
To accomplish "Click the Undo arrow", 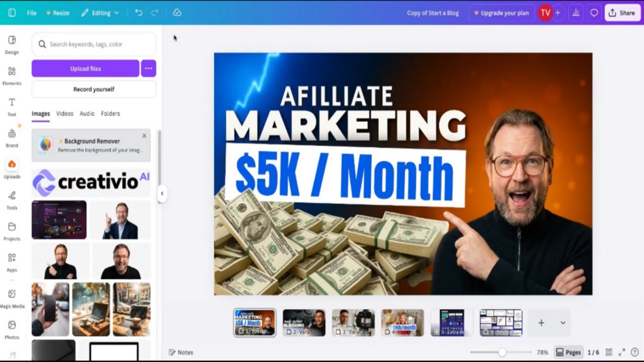I will (x=139, y=13).
